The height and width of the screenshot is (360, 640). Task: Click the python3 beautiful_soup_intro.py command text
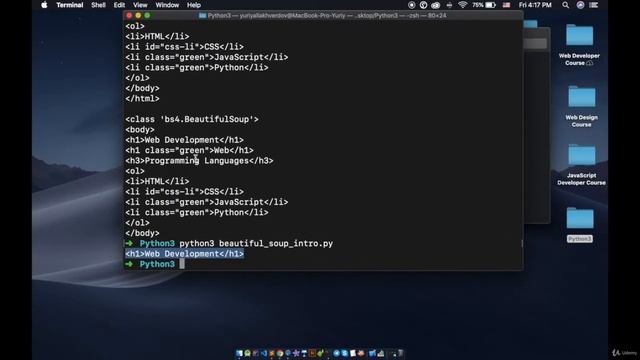tap(256, 244)
